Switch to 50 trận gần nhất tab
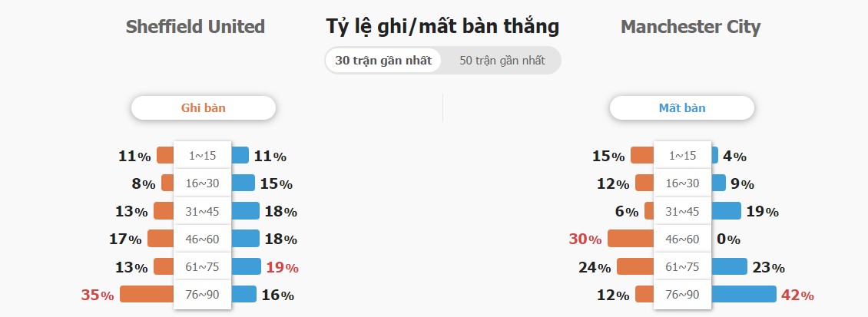Image resolution: width=868 pixels, height=317 pixels. click(x=502, y=61)
